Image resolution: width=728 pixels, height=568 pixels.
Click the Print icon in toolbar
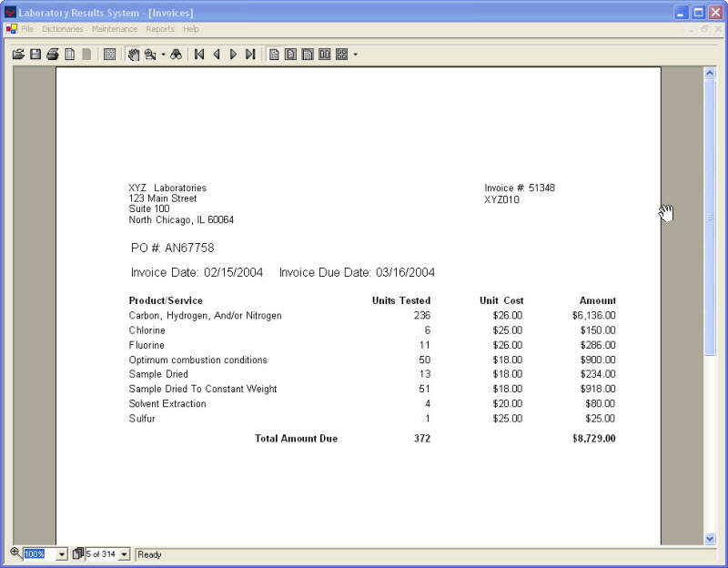click(x=53, y=55)
